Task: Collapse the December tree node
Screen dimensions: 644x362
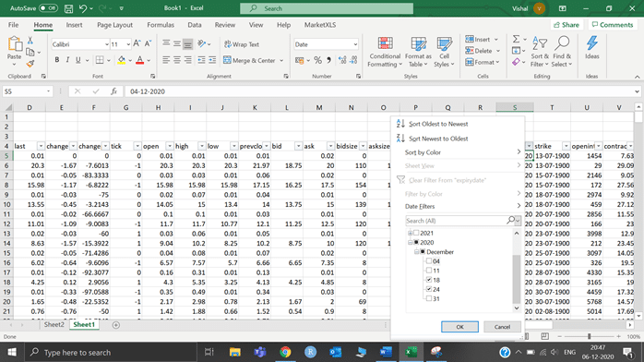Action: 416,252
